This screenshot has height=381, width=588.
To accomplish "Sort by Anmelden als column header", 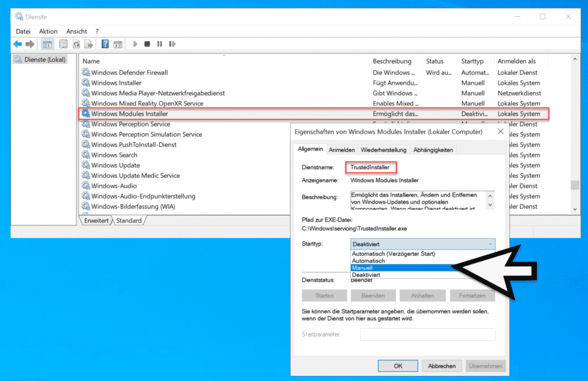I will click(x=520, y=61).
